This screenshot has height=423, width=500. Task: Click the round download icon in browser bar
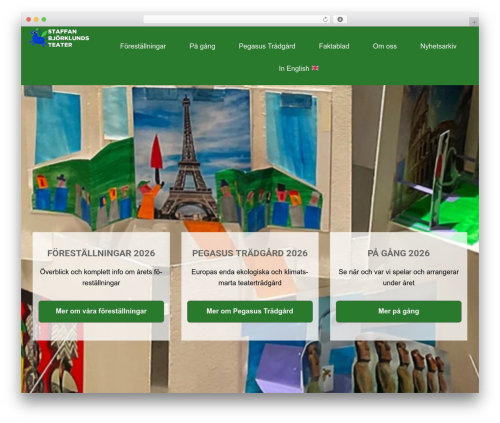(340, 19)
